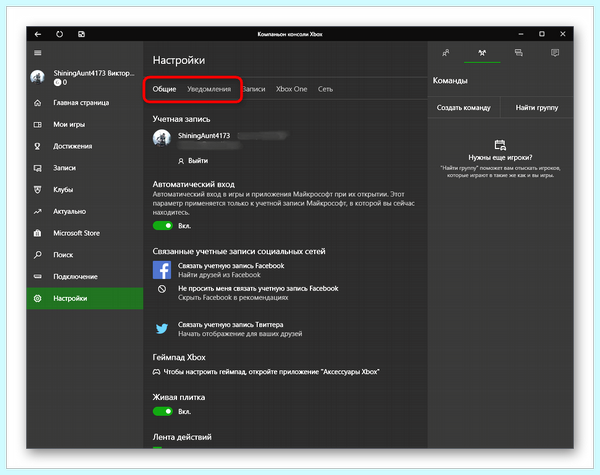Switch to the Сеть tab
Screen dimensions: 600x475
pos(325,89)
